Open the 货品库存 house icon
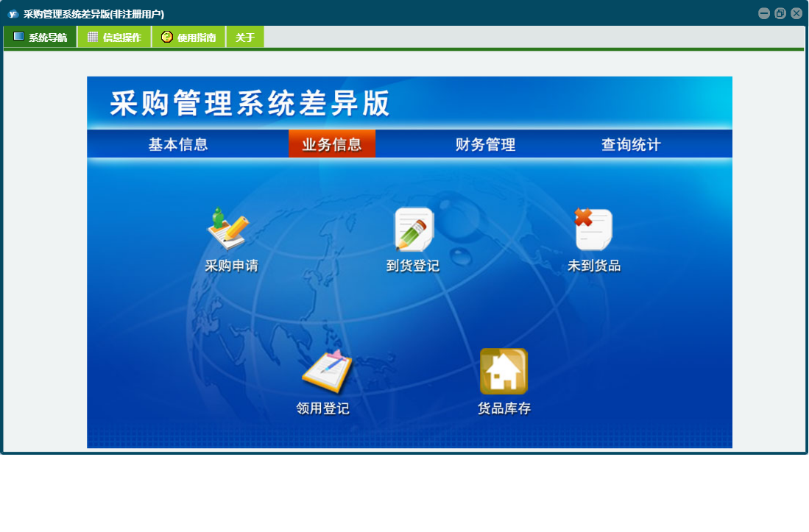809x532 pixels. [x=504, y=371]
